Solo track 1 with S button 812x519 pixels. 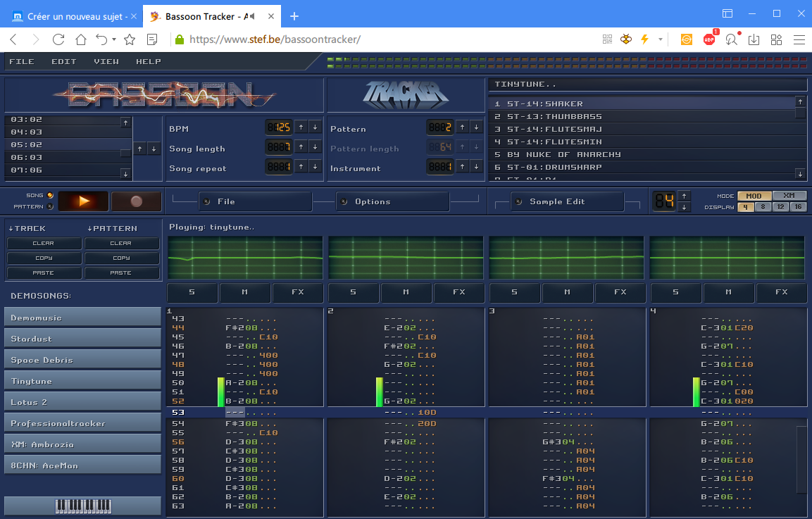pyautogui.click(x=192, y=292)
